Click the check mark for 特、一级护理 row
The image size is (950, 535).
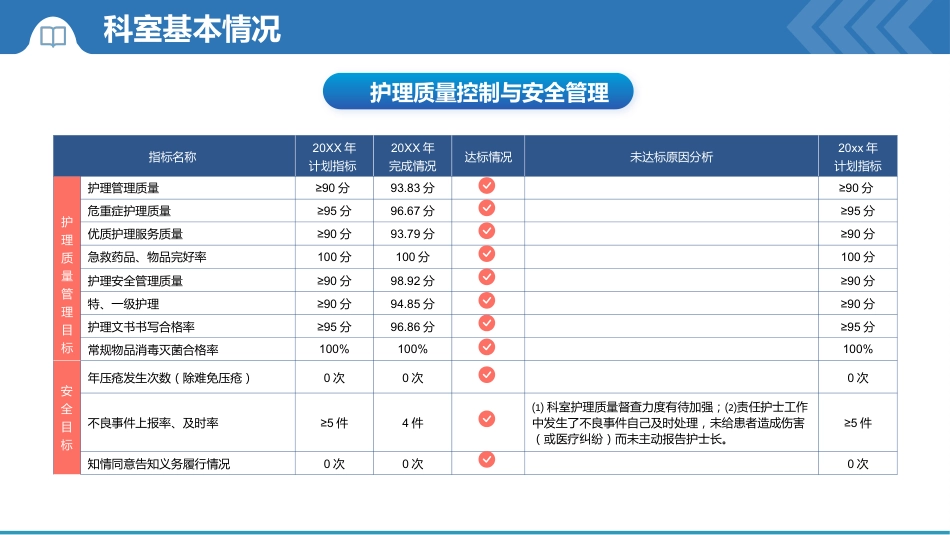tap(487, 301)
